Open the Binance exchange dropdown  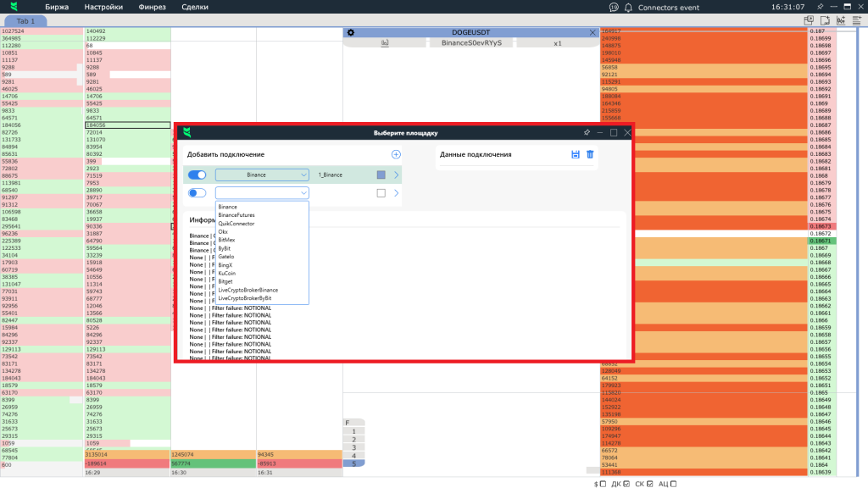pyautogui.click(x=262, y=175)
